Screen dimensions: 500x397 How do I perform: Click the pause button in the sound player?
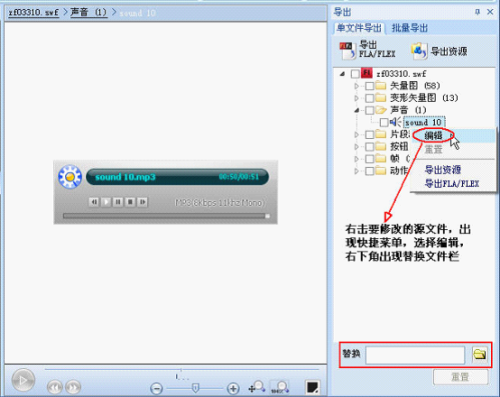[118, 202]
